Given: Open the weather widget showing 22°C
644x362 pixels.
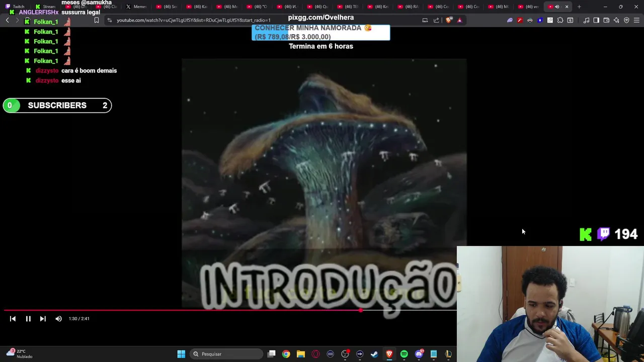Looking at the screenshot, I should pyautogui.click(x=19, y=353).
